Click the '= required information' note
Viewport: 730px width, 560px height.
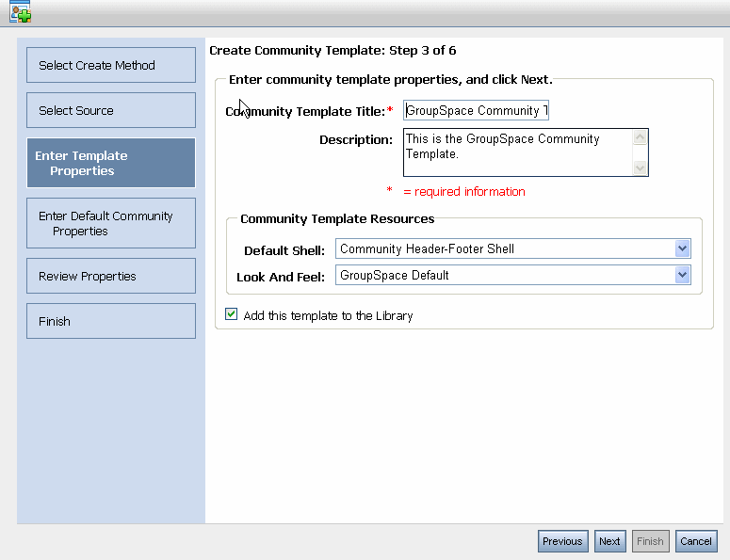(x=464, y=192)
